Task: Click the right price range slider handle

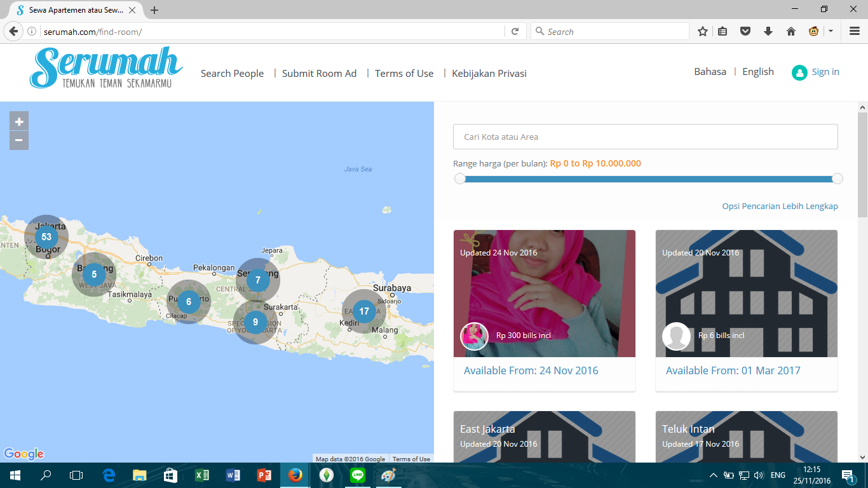Action: coord(837,179)
